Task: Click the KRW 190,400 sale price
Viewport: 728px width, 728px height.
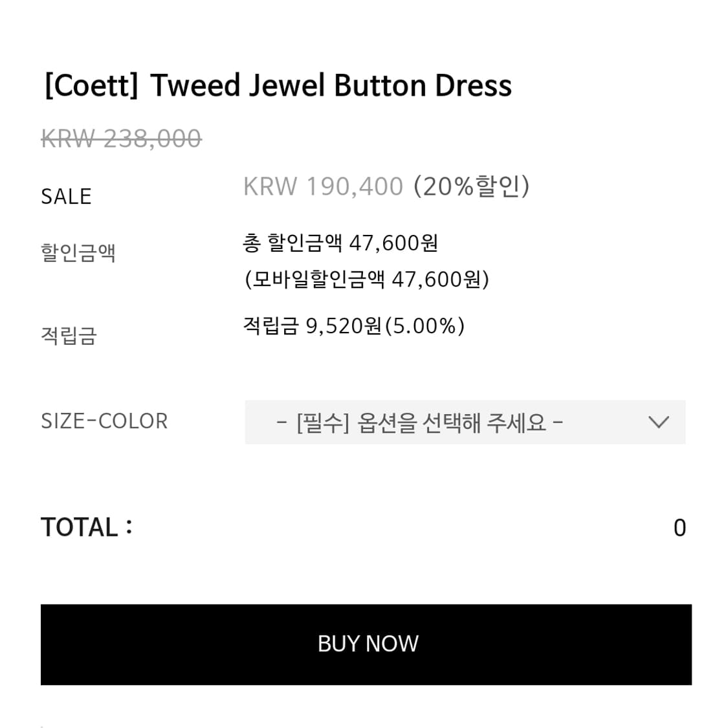Action: tap(323, 186)
